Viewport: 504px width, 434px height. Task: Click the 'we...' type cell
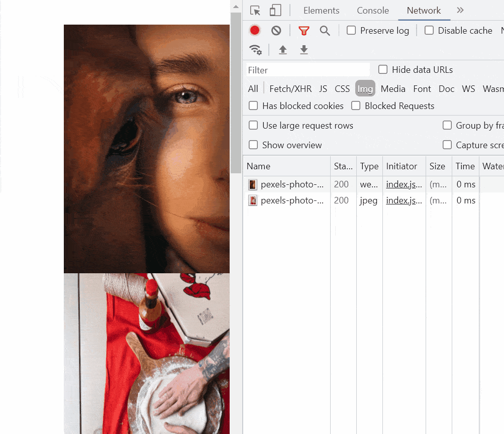coord(369,184)
